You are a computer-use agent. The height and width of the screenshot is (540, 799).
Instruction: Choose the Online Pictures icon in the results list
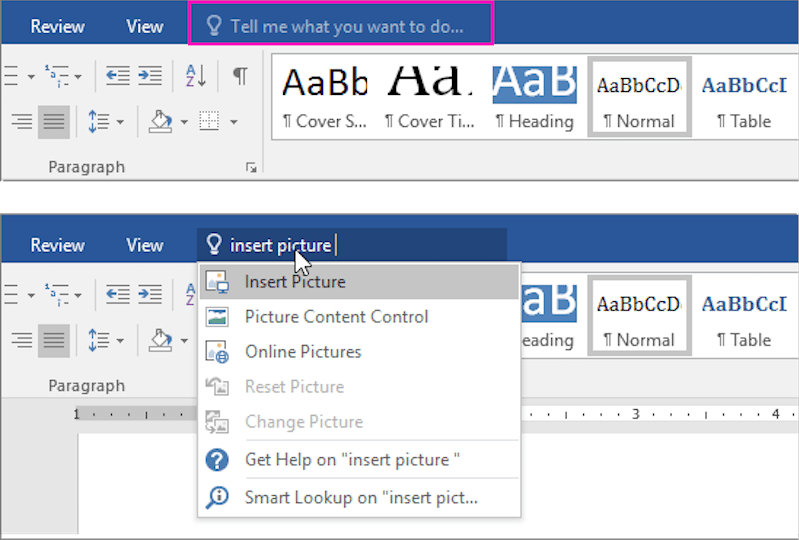click(x=217, y=352)
